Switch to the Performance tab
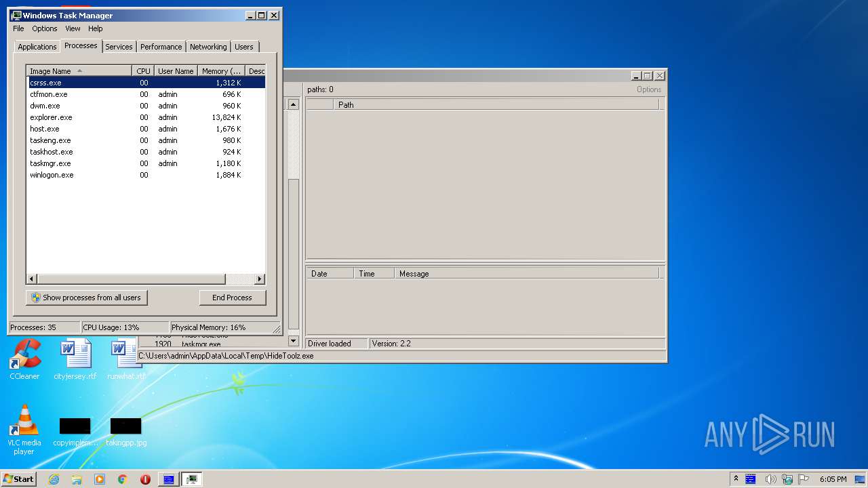The width and height of the screenshot is (868, 488). point(161,47)
